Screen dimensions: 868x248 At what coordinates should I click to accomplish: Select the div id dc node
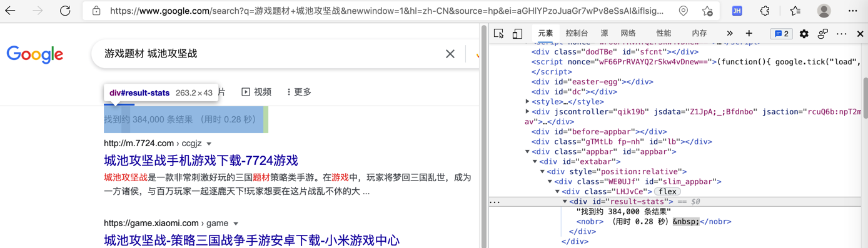[574, 91]
